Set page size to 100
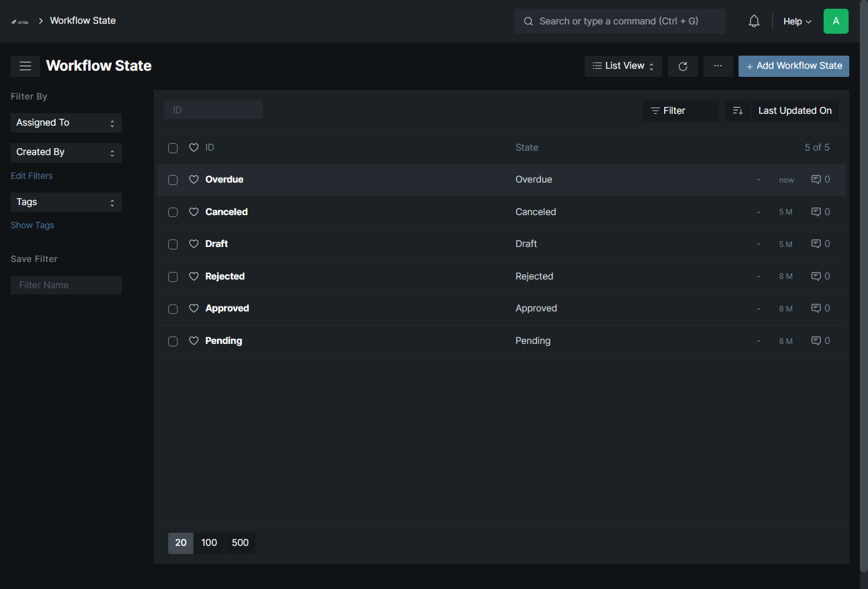This screenshot has width=868, height=589. coord(209,543)
